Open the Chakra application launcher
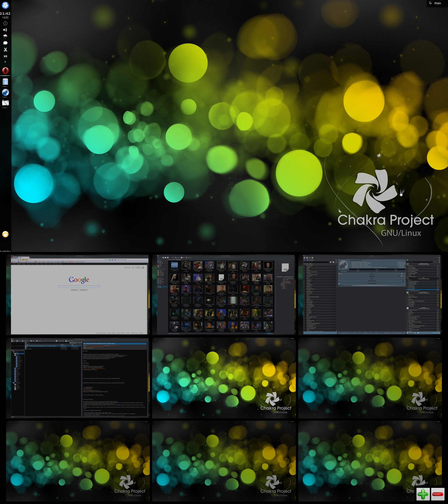This screenshot has width=448, height=504. coord(5,5)
